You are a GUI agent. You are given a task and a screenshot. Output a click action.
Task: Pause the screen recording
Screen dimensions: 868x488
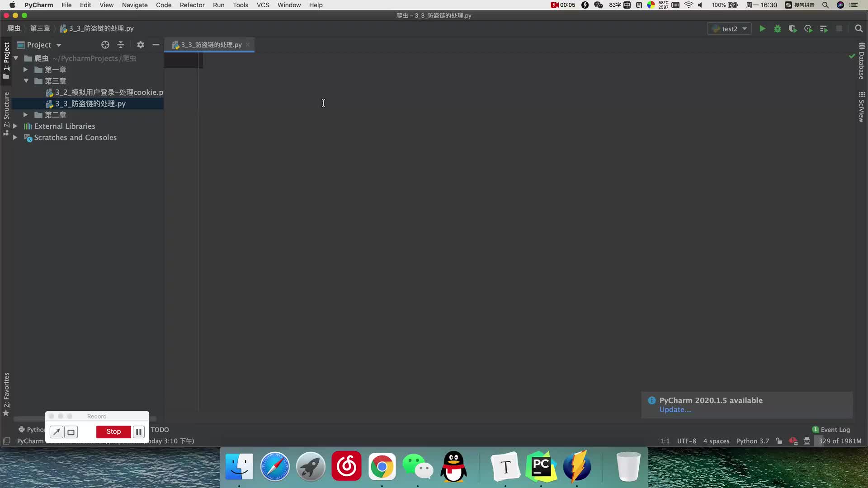tap(139, 432)
